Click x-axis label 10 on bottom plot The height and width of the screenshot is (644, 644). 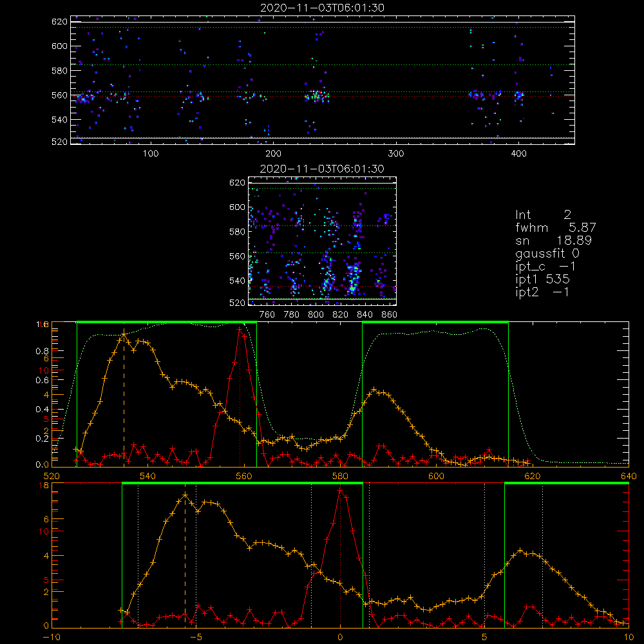point(629,638)
